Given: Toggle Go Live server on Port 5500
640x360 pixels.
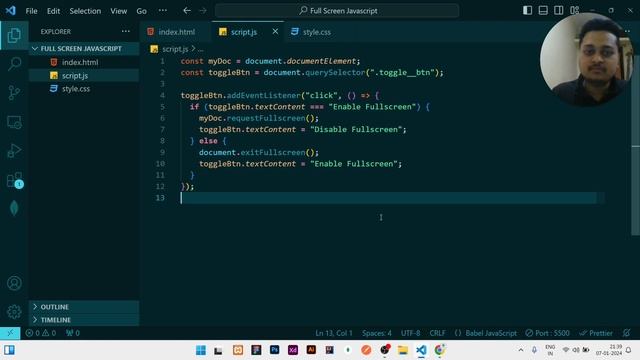Looking at the screenshot, I should [547, 333].
